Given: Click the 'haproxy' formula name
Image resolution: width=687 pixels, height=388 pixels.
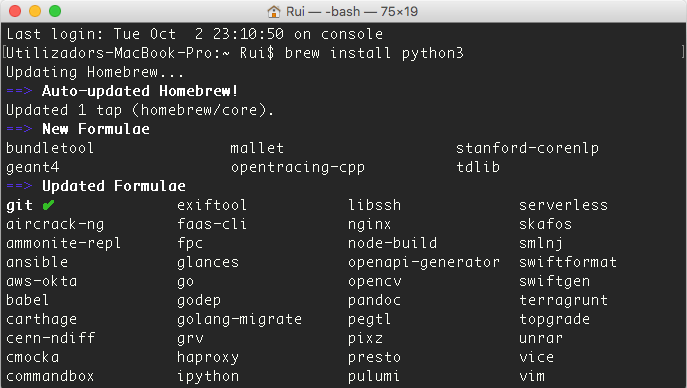Looking at the screenshot, I should 208,357.
